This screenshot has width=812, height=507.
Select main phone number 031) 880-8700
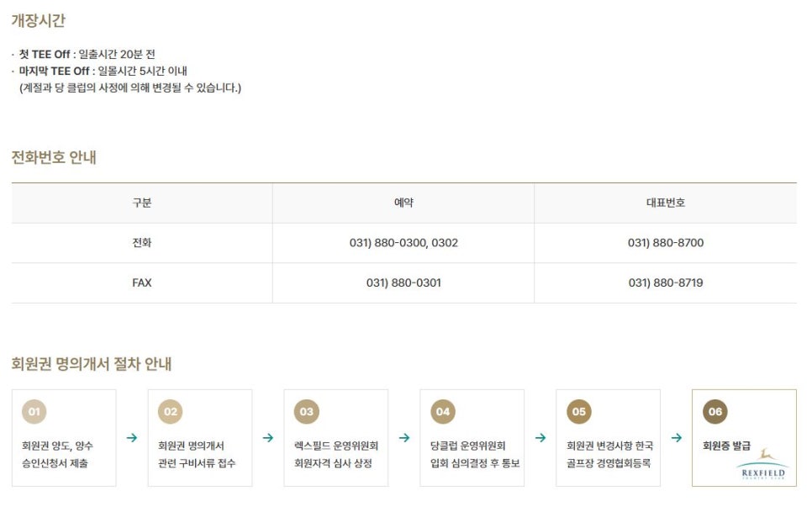tap(666, 243)
